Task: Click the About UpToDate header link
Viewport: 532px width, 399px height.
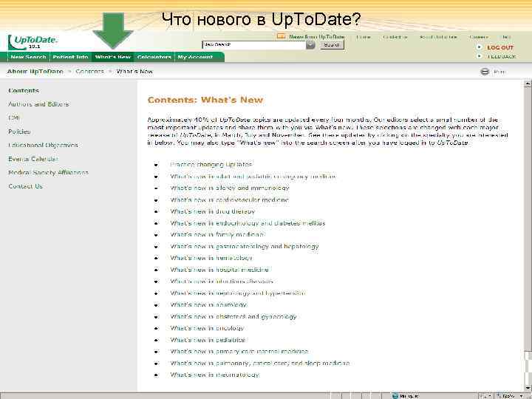Action: pyautogui.click(x=438, y=37)
